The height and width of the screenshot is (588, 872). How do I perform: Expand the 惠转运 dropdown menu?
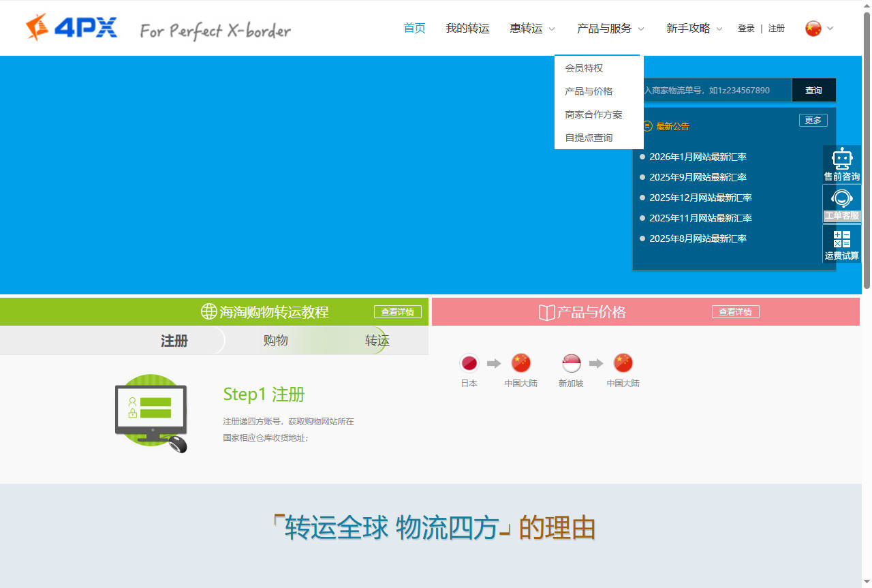click(532, 28)
